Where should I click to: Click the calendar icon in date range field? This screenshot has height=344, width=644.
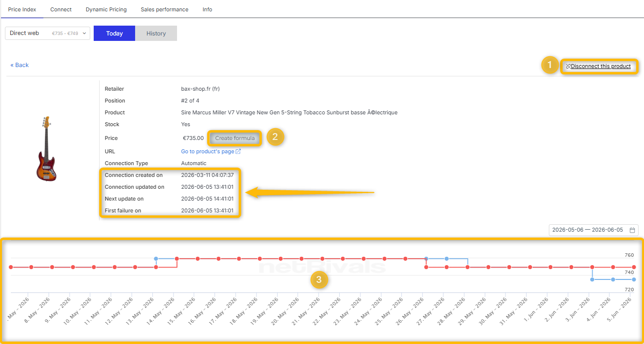pyautogui.click(x=632, y=230)
